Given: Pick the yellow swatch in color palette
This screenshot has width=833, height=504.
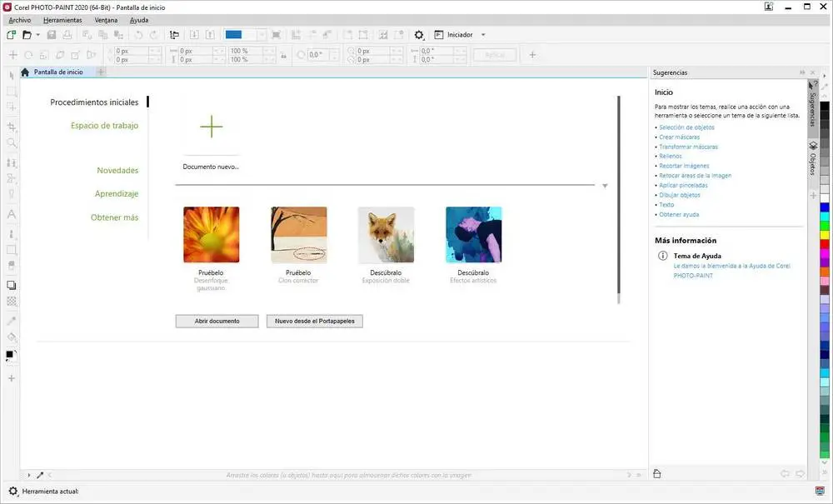Looking at the screenshot, I should [x=825, y=234].
